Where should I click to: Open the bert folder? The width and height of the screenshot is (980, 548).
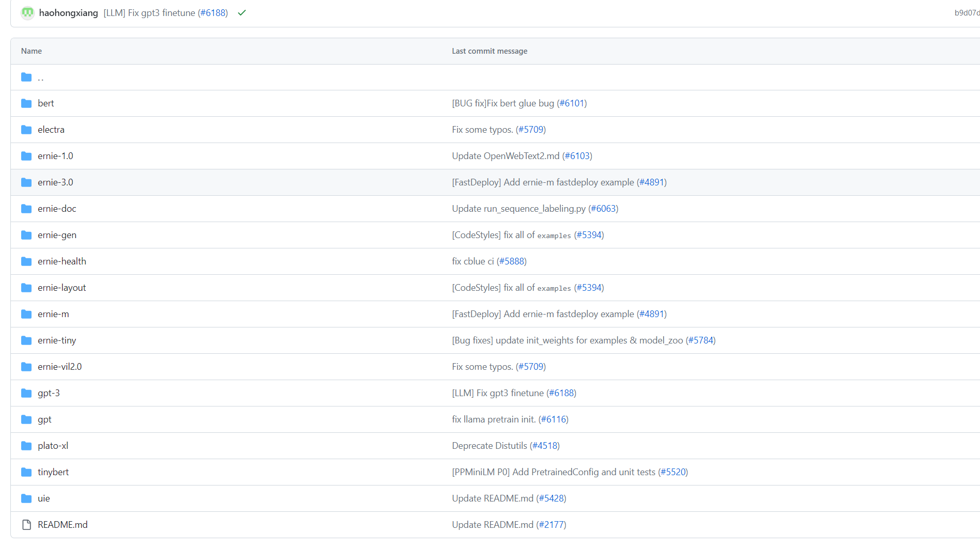coord(46,103)
